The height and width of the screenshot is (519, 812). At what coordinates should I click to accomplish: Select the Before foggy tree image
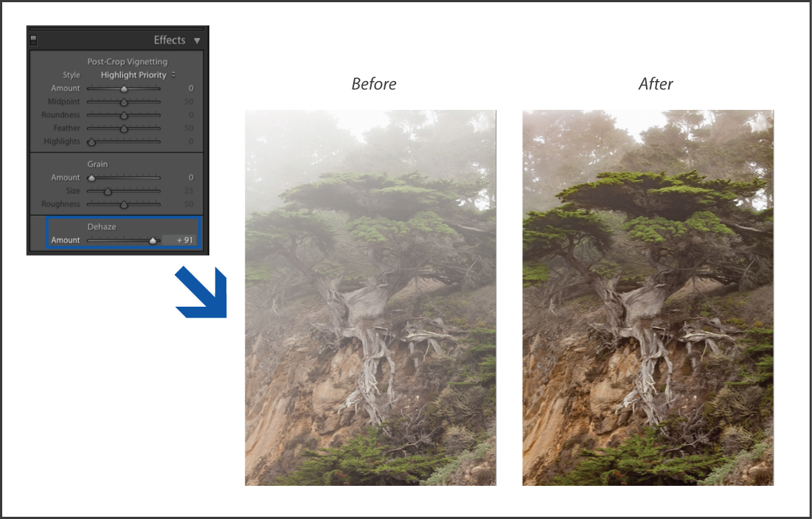[371, 298]
